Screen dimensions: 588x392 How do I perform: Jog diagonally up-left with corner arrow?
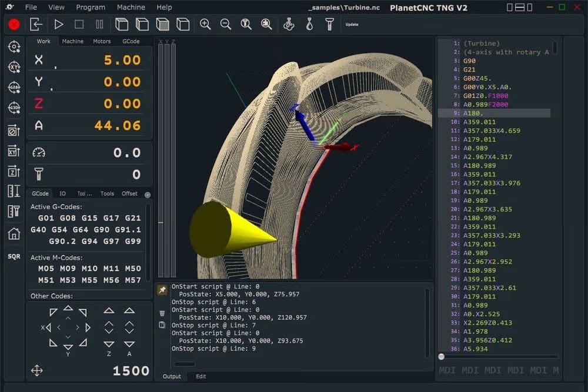pos(54,312)
